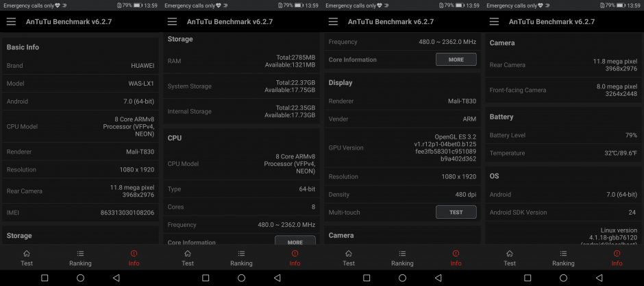Select Internal Storage Total:22.35GB row
The image size is (644, 286).
[241, 111]
